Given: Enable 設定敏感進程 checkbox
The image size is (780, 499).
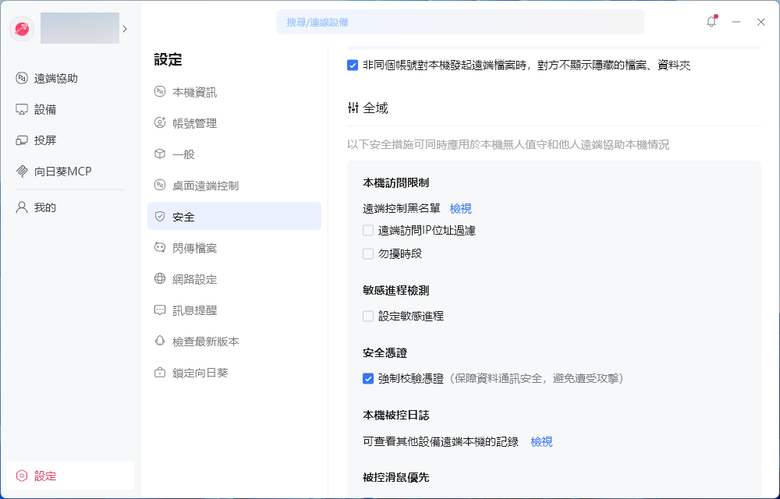Looking at the screenshot, I should 368,316.
